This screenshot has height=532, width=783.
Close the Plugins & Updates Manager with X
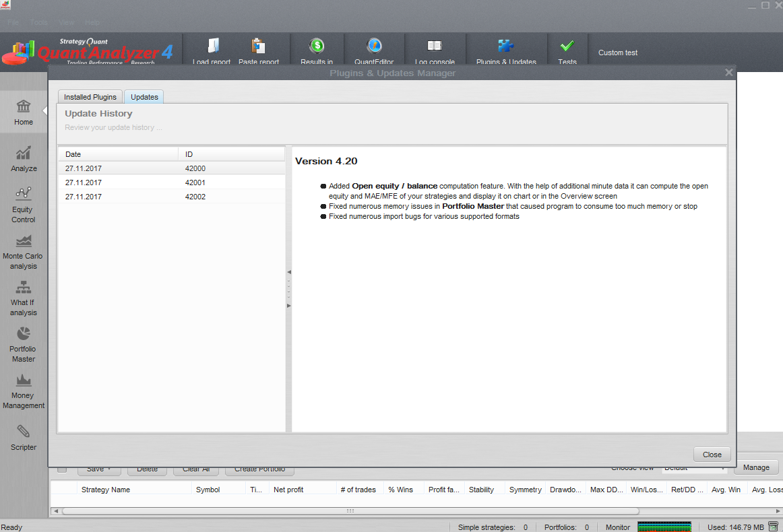(x=729, y=72)
